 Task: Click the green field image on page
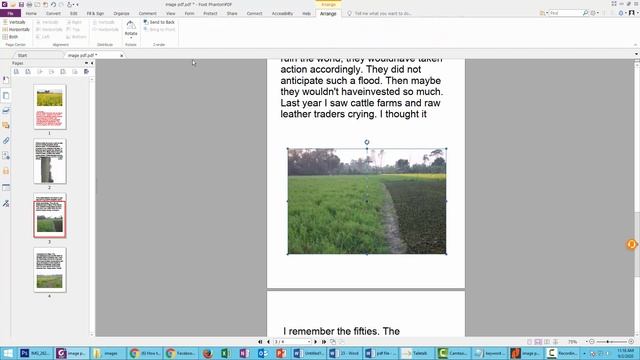[367, 201]
